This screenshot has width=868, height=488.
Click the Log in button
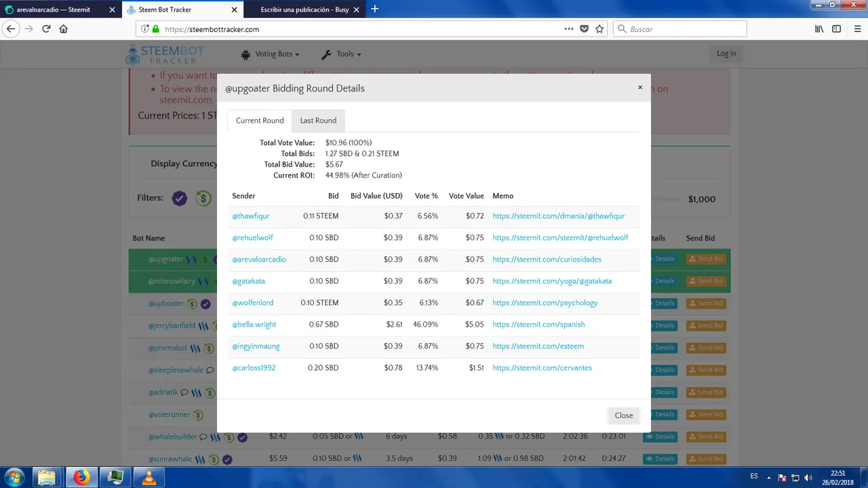click(726, 54)
